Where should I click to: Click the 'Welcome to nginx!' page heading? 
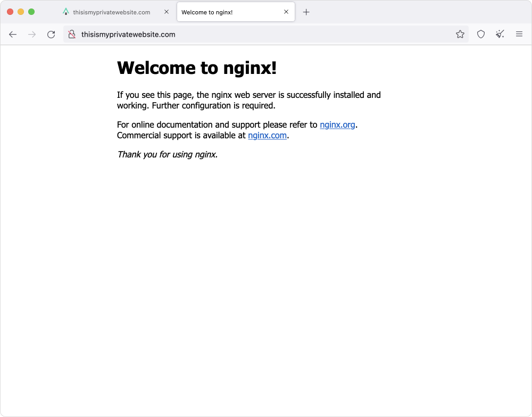197,68
